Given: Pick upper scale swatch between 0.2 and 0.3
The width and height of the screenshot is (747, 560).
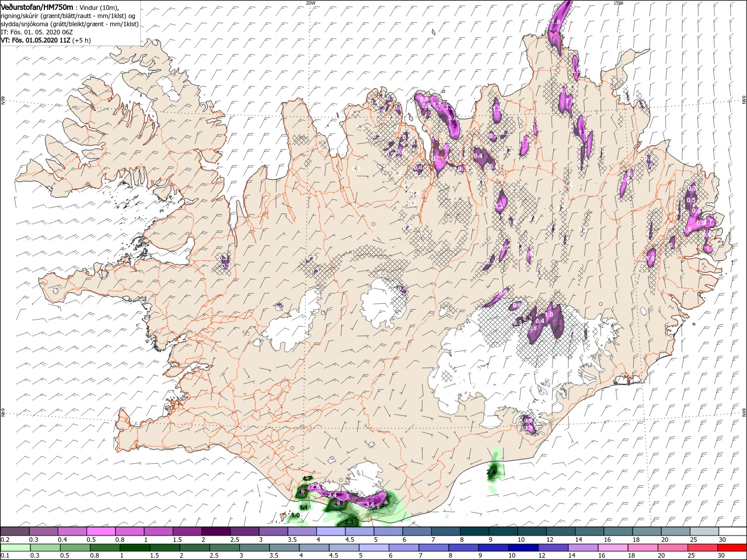Looking at the screenshot, I should (x=15, y=531).
